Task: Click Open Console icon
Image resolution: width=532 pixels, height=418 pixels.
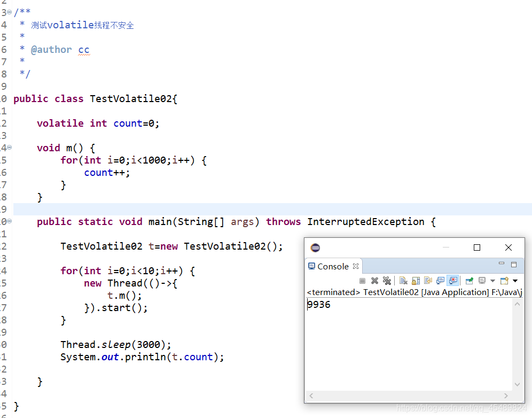Action: 505,281
